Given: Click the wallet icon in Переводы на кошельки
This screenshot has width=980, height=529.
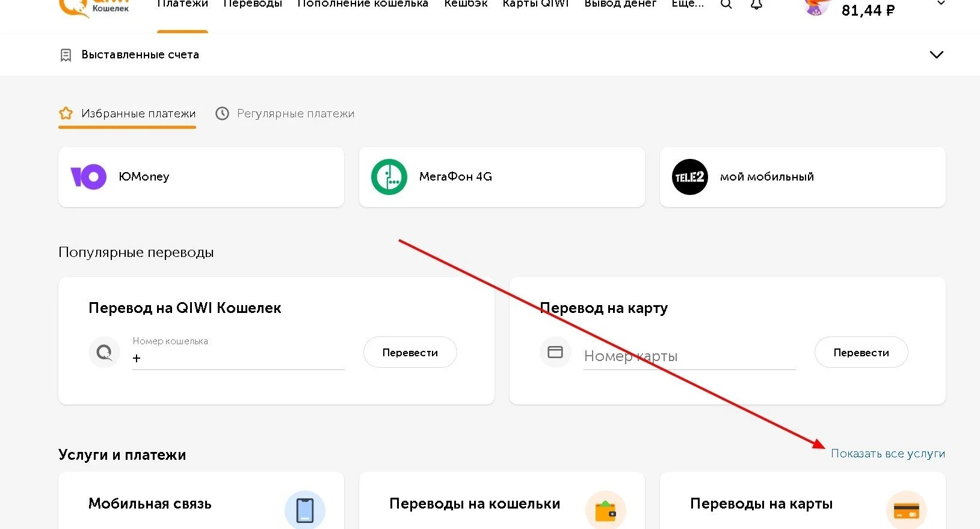Looking at the screenshot, I should [x=606, y=510].
